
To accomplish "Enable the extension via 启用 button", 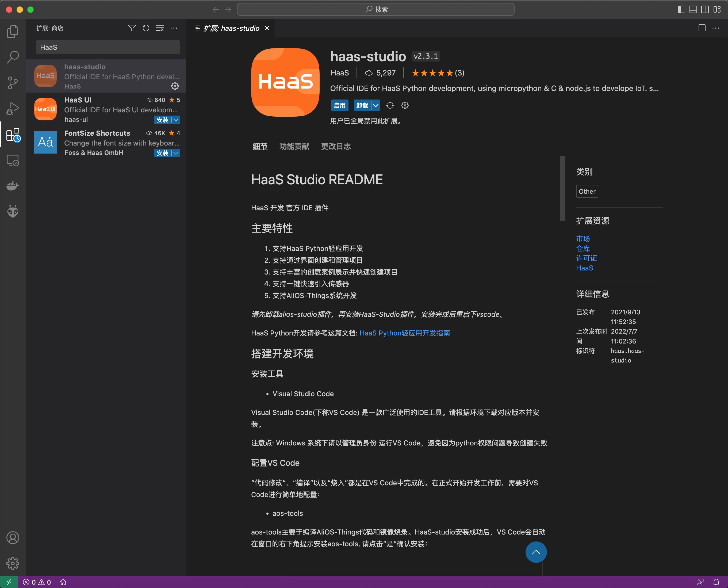I will [x=340, y=106].
